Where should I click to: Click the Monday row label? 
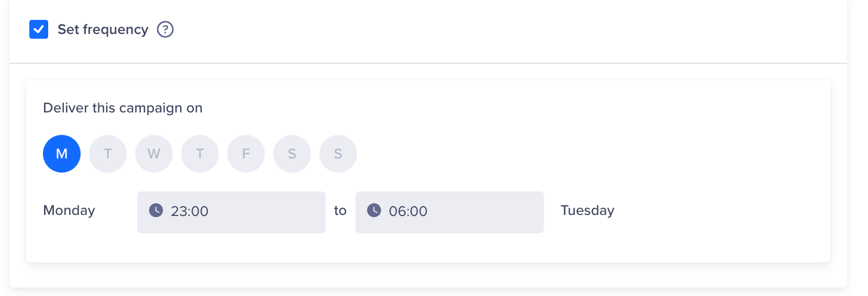pos(69,210)
